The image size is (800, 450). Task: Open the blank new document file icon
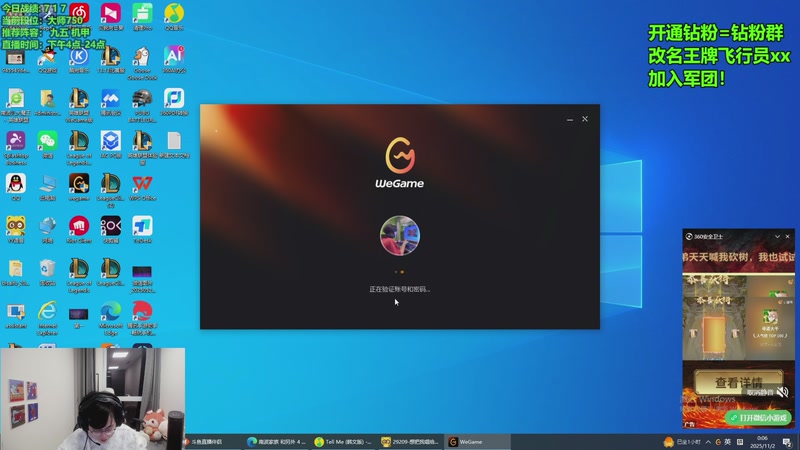(174, 141)
